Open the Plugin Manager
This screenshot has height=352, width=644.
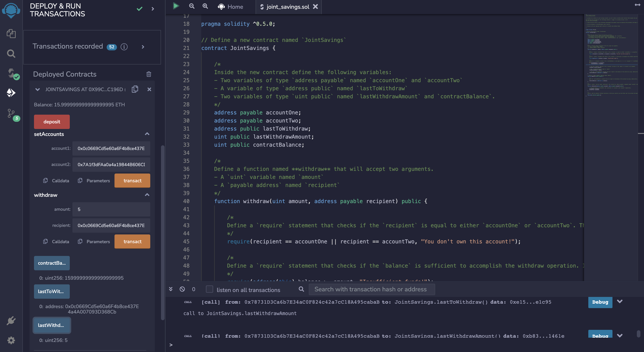click(11, 320)
